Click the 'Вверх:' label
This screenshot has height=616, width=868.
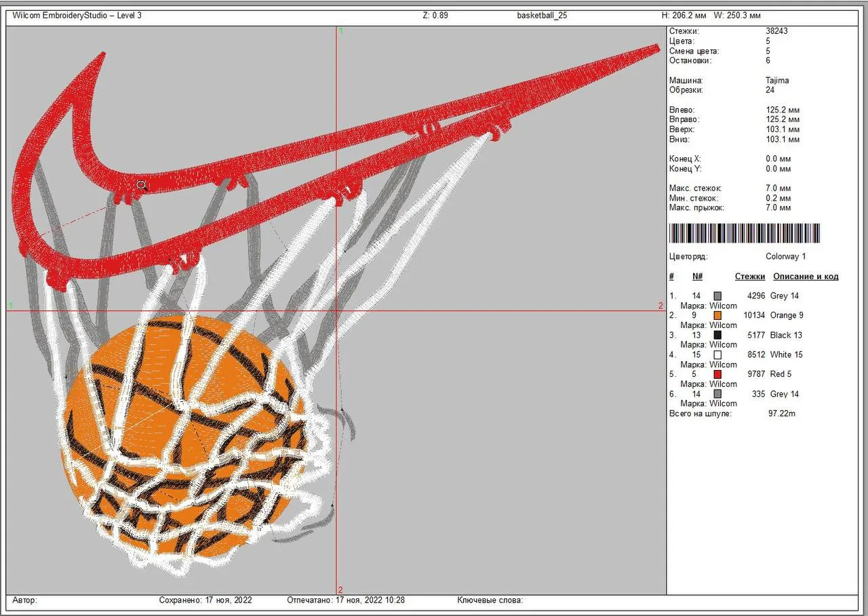tap(682, 129)
